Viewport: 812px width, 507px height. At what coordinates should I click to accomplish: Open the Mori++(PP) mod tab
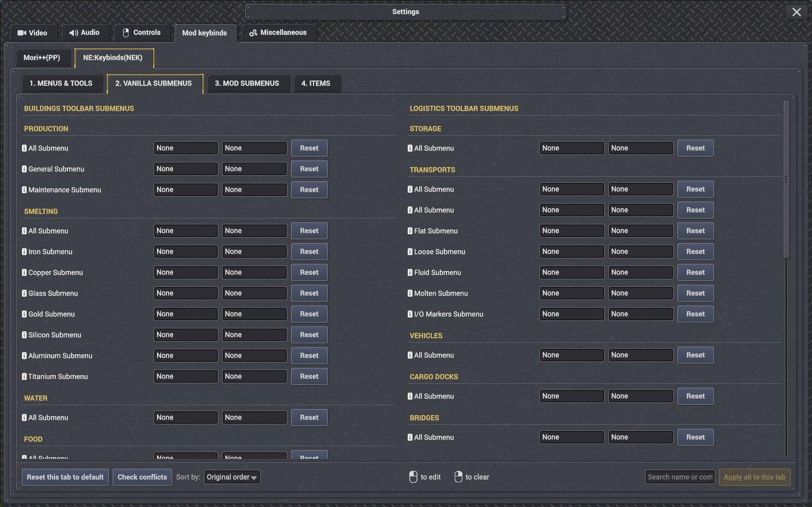(42, 58)
